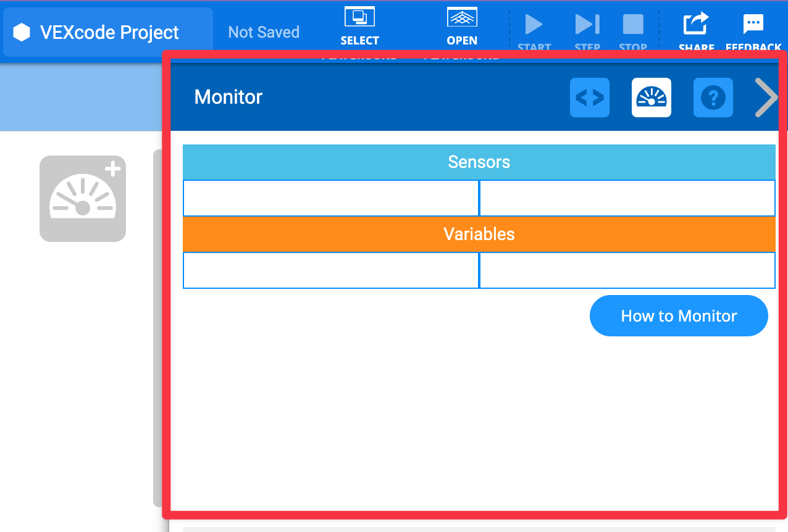Select the right empty cell under Variables
This screenshot has width=788, height=532.
click(x=627, y=270)
